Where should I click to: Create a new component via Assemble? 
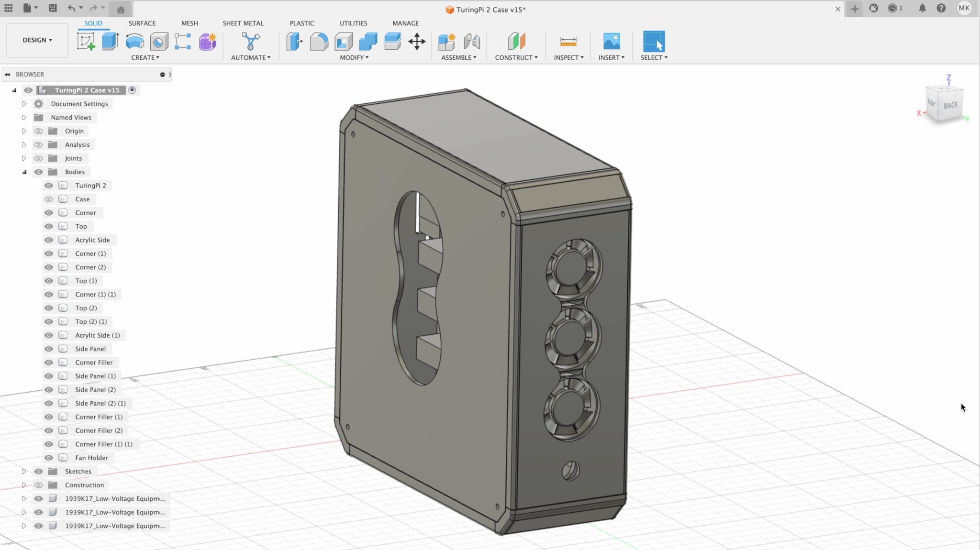(x=446, y=42)
